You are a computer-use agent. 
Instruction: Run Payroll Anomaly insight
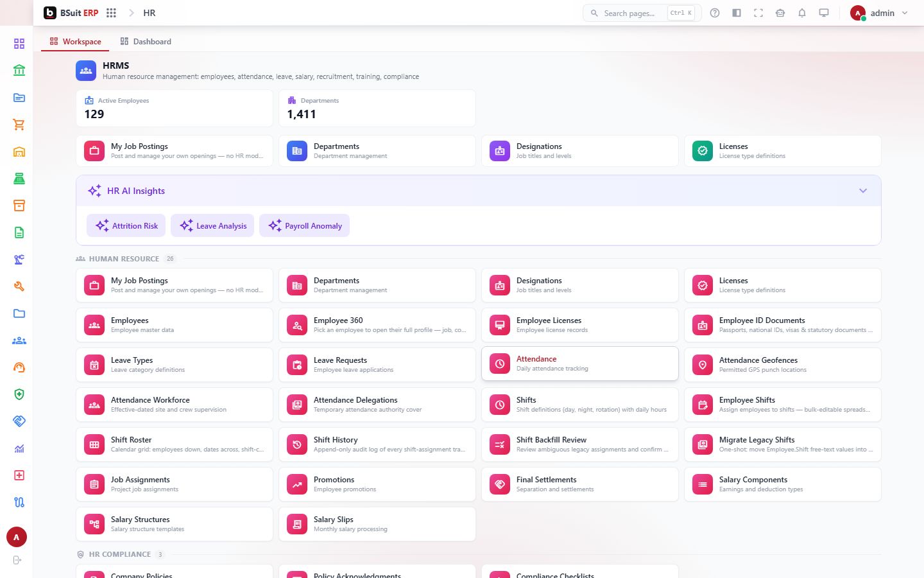[305, 225]
